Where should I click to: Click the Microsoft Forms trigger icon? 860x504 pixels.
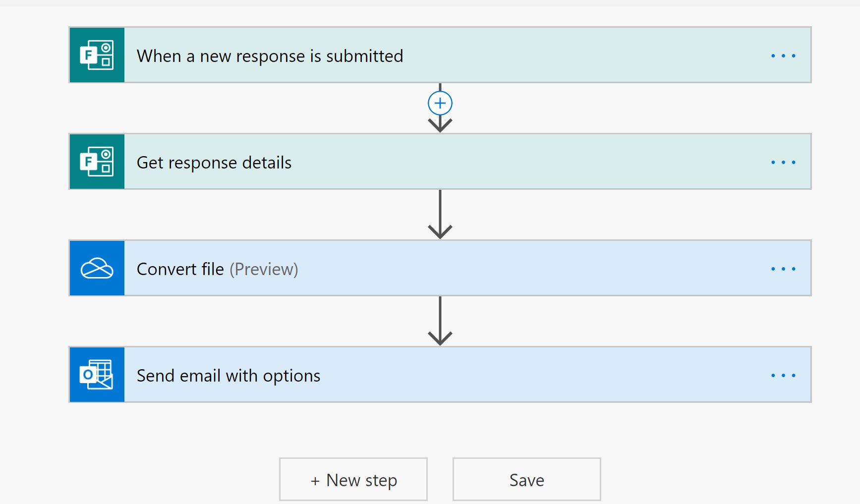click(x=97, y=55)
